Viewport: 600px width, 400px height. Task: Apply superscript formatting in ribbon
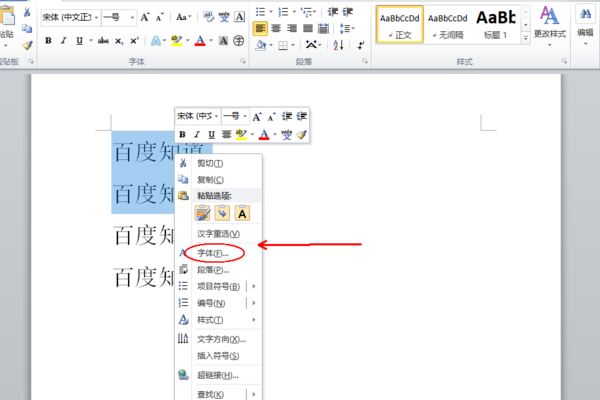[x=134, y=41]
